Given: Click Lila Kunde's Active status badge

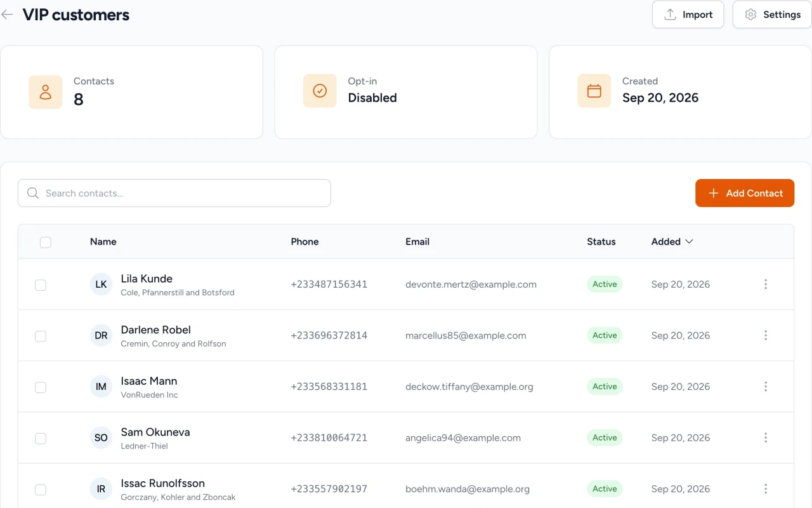Looking at the screenshot, I should click(x=605, y=284).
